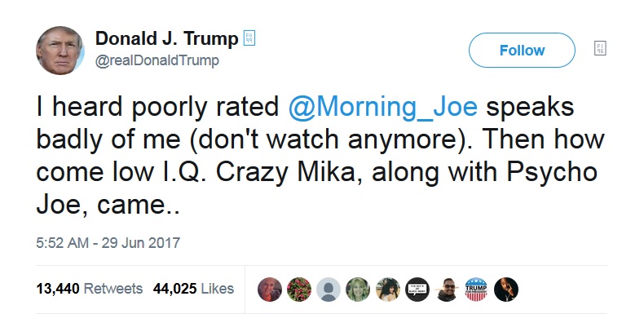Click the default gray silhouette avatar
The image size is (644, 314).
coord(329,290)
